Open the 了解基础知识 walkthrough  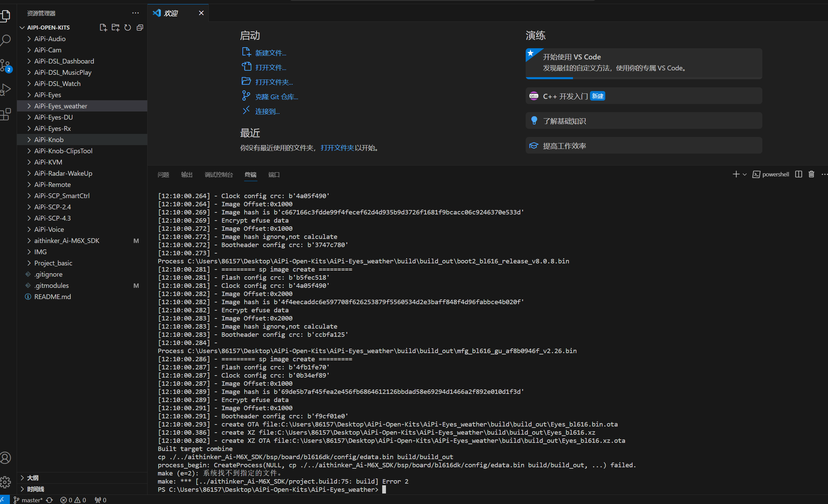(644, 121)
